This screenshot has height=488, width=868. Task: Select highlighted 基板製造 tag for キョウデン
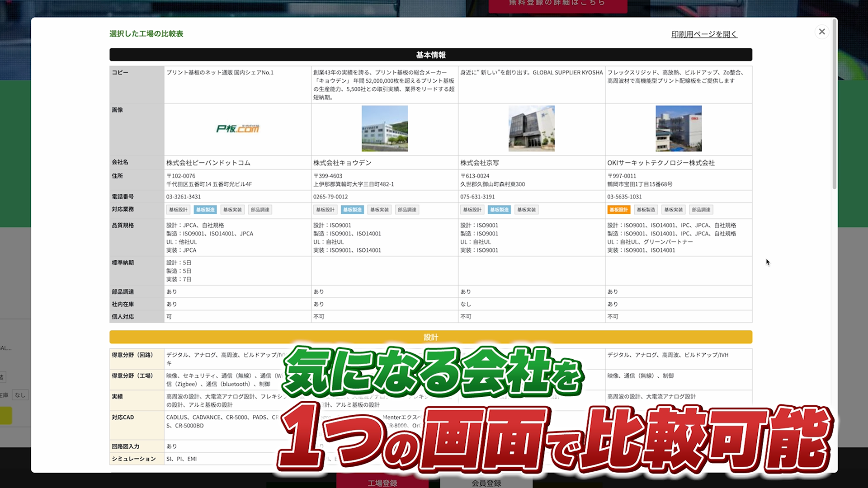click(x=352, y=210)
